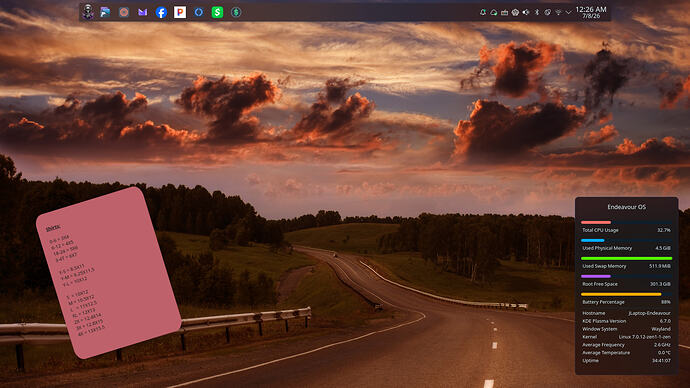Expand hidden system tray icons with the chevron
Viewport: 690px width, 388px height.
[569, 12]
